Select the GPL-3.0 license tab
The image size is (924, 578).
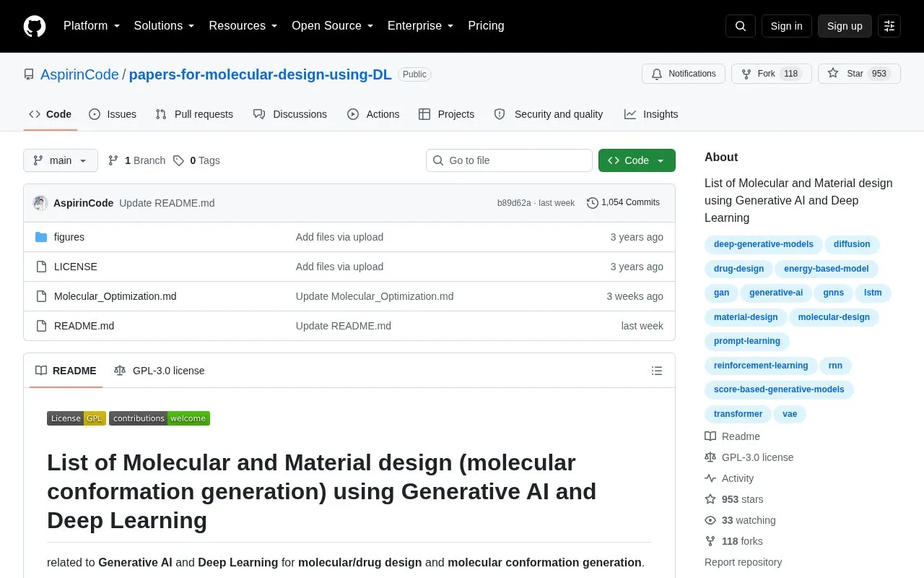click(x=160, y=371)
